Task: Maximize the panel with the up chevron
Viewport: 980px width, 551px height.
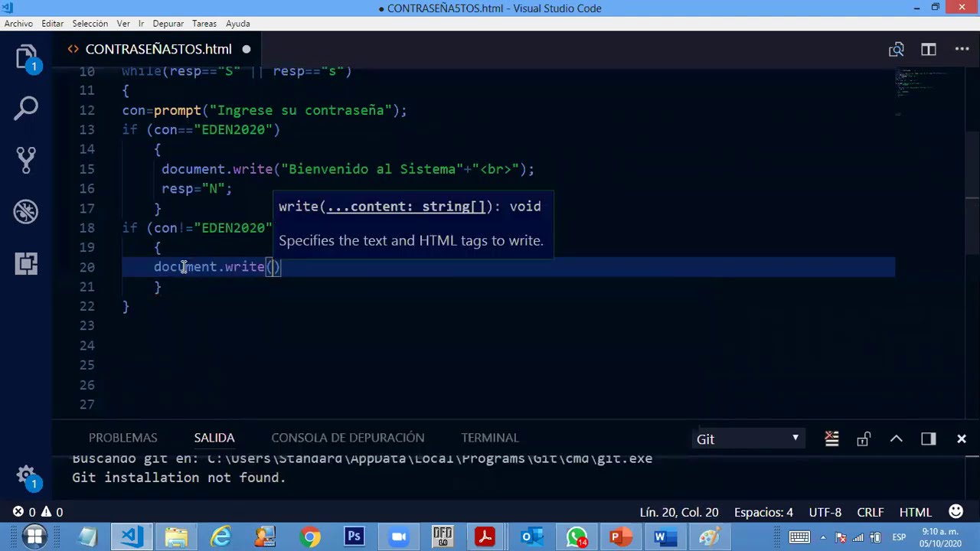Action: (896, 439)
